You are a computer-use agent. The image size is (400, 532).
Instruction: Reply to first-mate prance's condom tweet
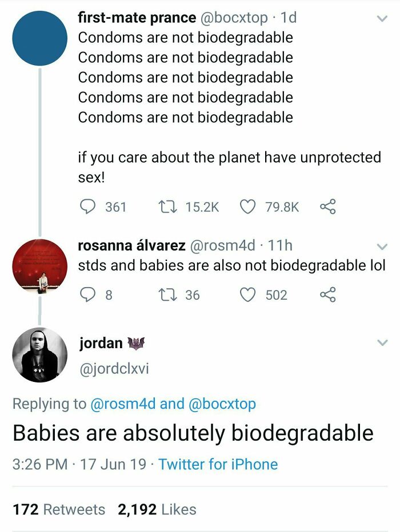click(x=87, y=207)
